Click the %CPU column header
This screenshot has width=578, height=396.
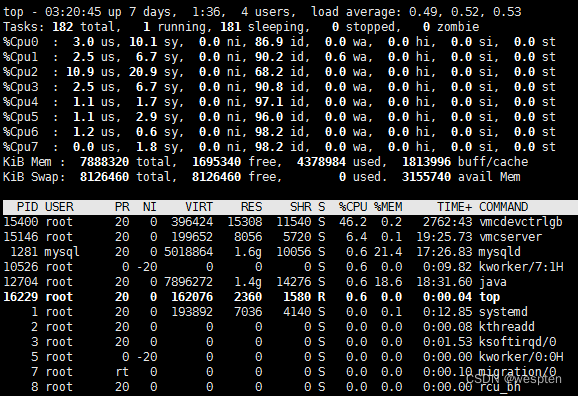tap(353, 207)
